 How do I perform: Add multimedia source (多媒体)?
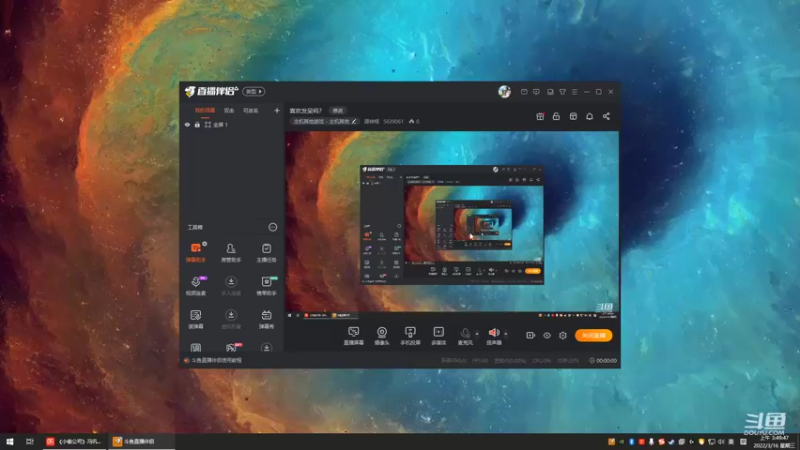click(x=438, y=336)
